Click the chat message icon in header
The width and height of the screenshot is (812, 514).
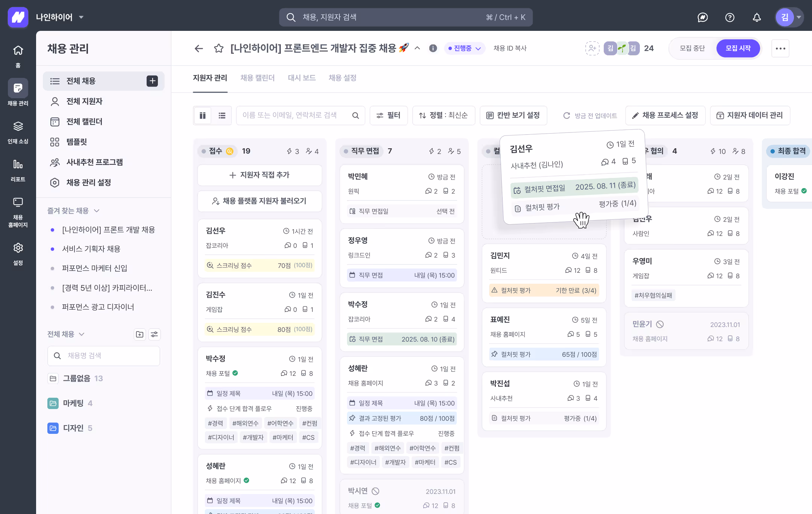tap(703, 17)
